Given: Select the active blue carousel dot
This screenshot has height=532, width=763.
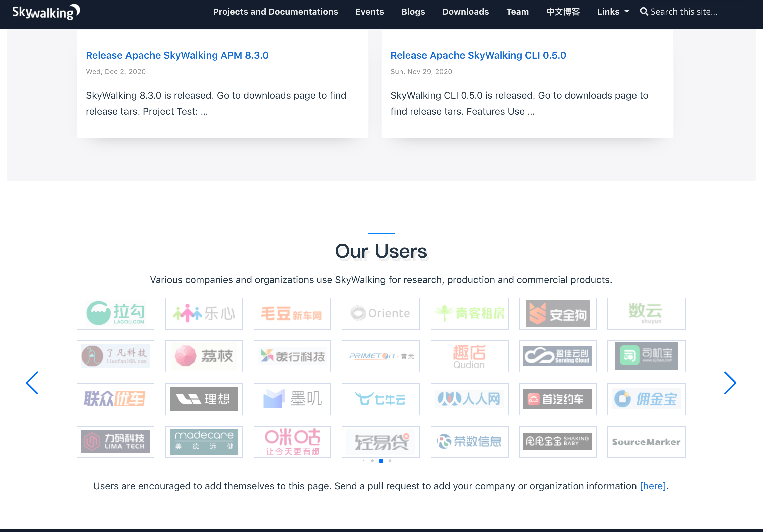Looking at the screenshot, I should tap(381, 461).
